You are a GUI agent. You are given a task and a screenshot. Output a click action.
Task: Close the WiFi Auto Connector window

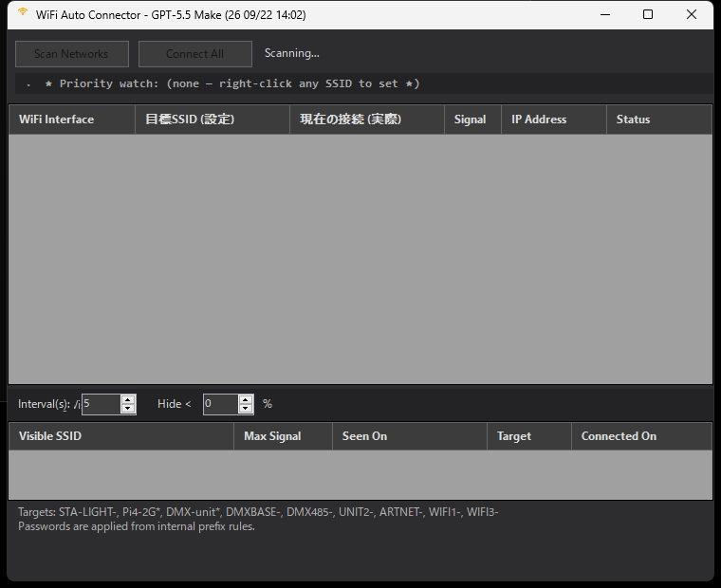(691, 15)
